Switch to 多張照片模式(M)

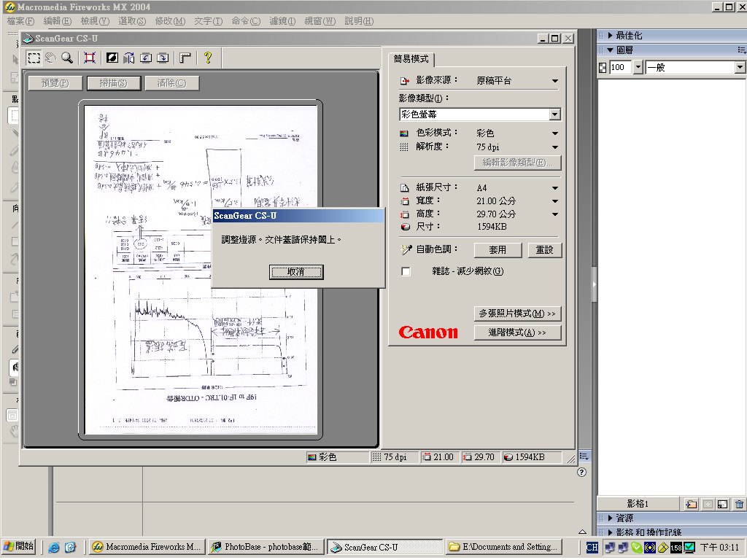517,314
